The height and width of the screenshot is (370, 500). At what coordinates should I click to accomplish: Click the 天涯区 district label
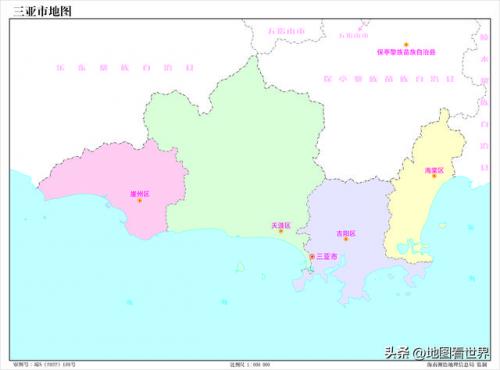coord(281,225)
